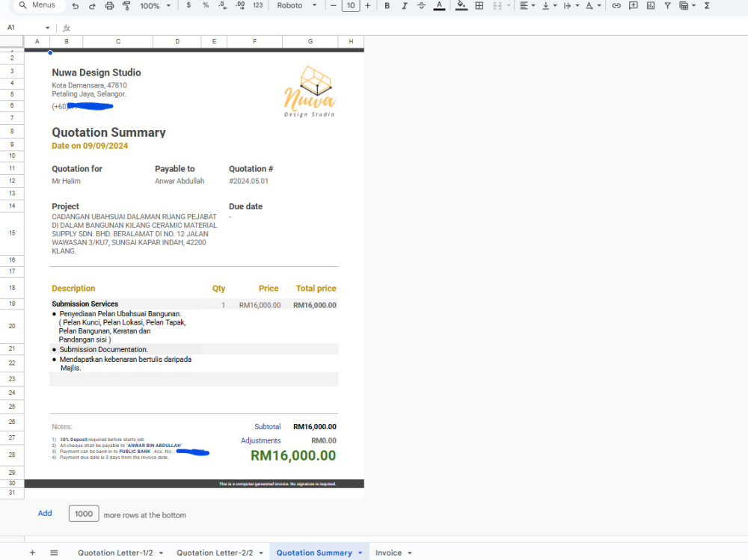The height and width of the screenshot is (560, 748).
Task: Toggle bold formatting
Action: pos(387,6)
